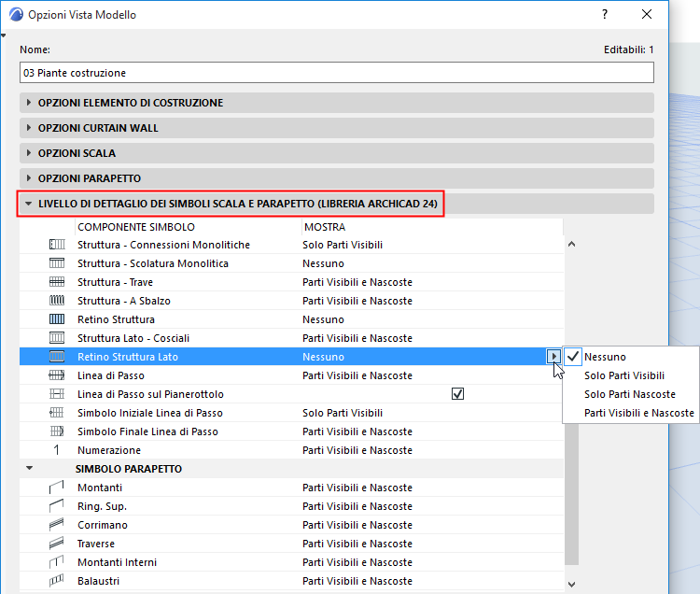Select the Struttura - A Sbalzo row

point(291,301)
